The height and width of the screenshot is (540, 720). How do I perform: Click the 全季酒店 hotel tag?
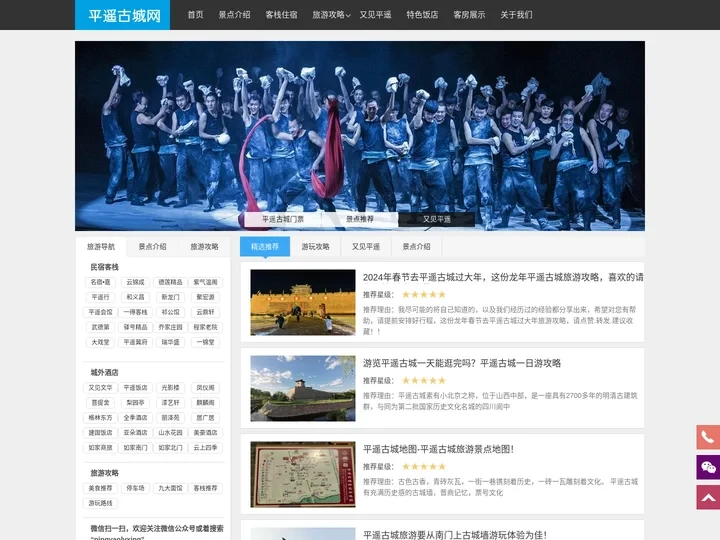point(135,418)
